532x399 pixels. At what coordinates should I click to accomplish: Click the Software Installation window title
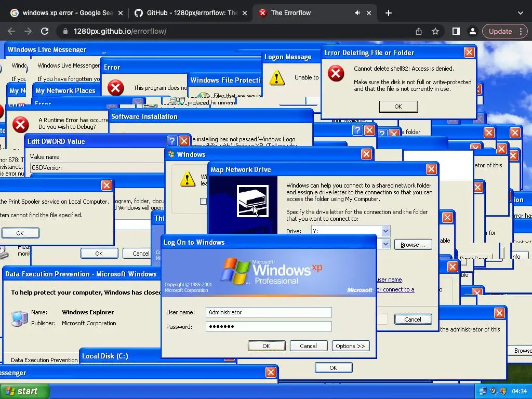pos(144,116)
